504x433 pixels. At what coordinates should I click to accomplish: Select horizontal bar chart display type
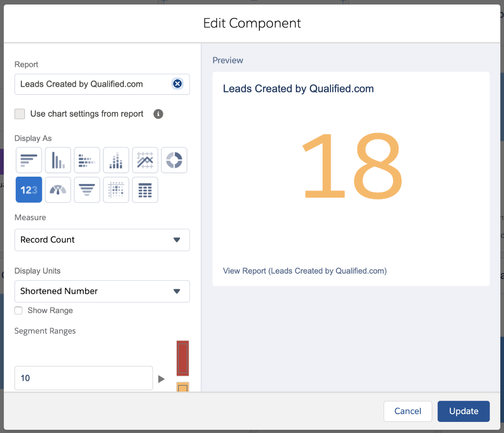pyautogui.click(x=29, y=160)
